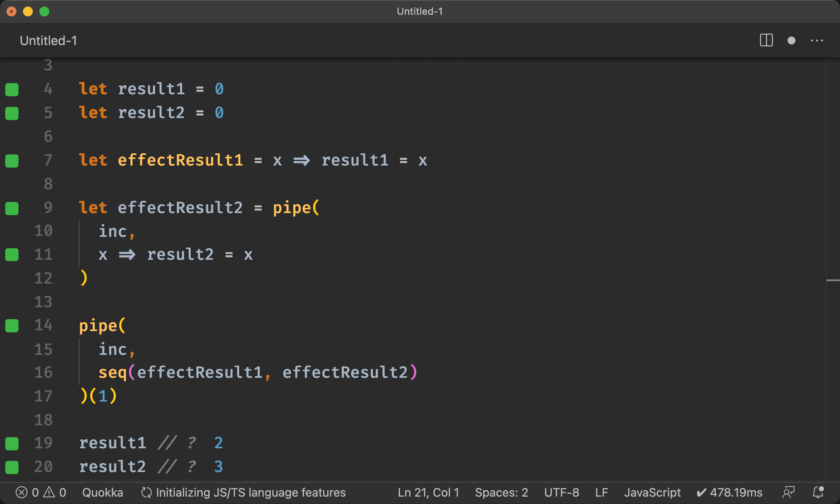Click result2 variable on line 5

point(151,112)
